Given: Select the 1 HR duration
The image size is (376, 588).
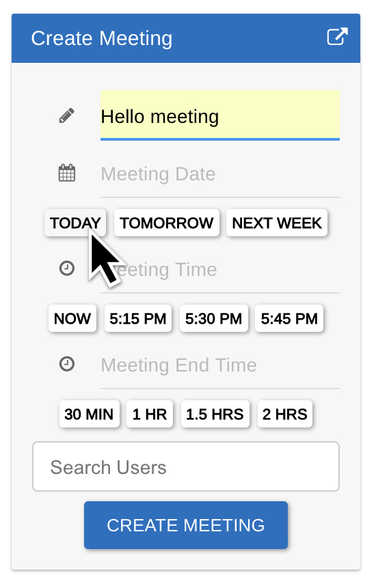Looking at the screenshot, I should [x=150, y=414].
